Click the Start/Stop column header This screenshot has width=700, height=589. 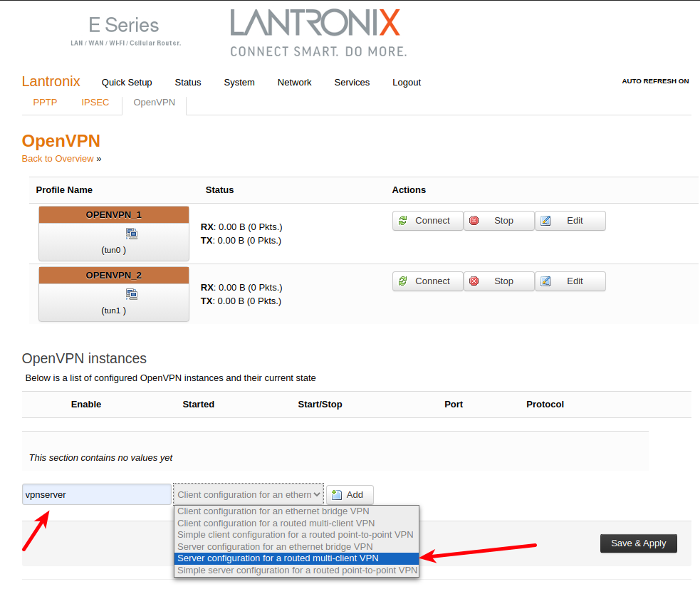point(320,404)
